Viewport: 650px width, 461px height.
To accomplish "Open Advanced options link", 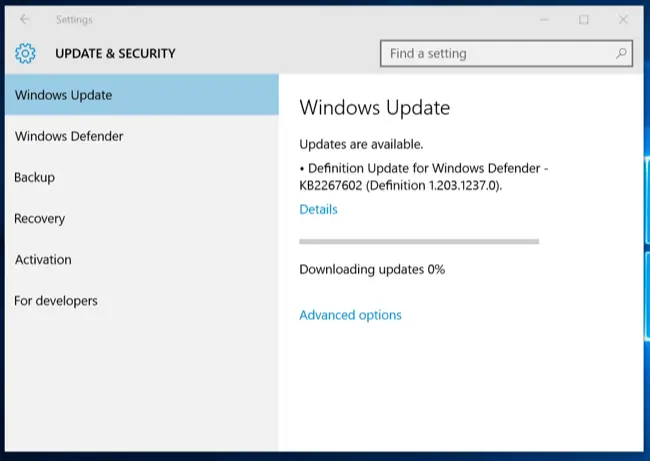I will point(350,315).
